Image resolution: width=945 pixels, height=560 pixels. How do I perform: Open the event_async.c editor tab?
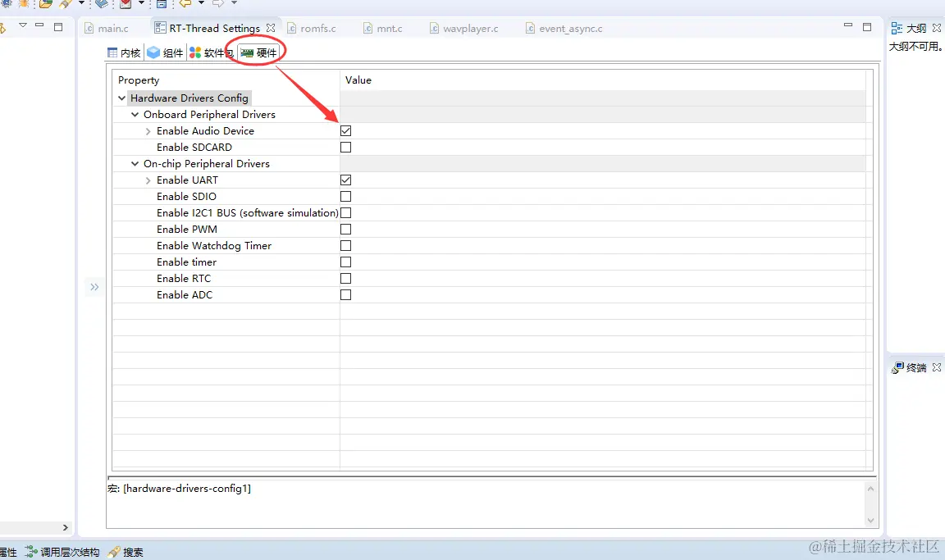[x=564, y=29]
